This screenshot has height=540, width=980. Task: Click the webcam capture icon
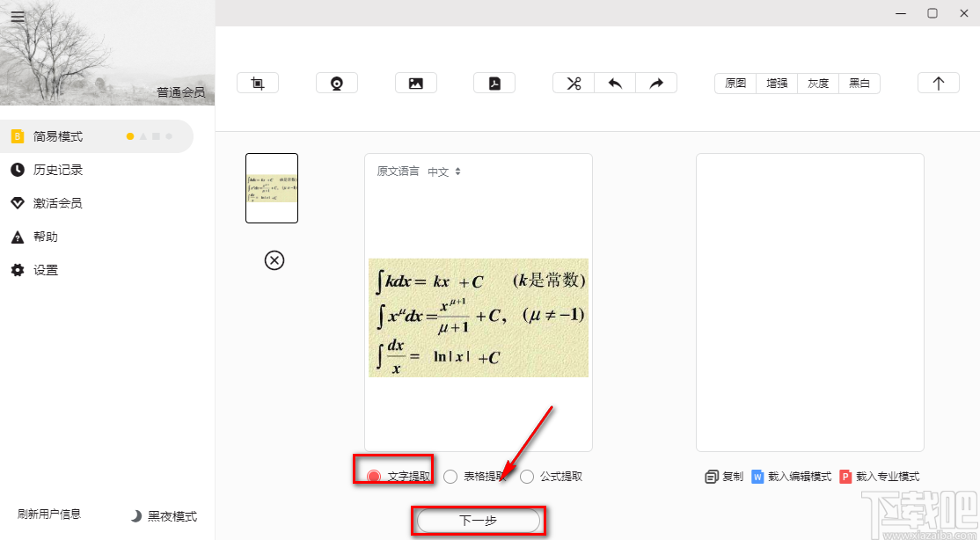(x=337, y=84)
